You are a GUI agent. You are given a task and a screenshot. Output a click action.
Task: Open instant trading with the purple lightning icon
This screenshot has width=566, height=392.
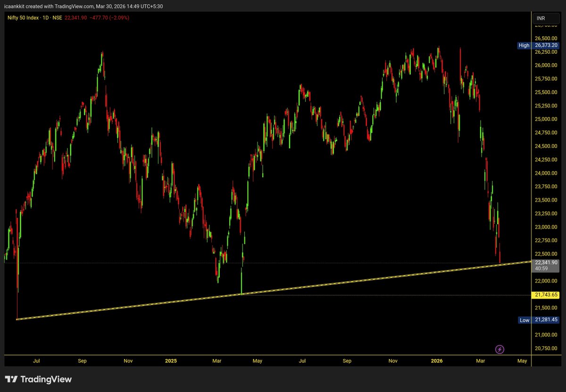coord(499,349)
